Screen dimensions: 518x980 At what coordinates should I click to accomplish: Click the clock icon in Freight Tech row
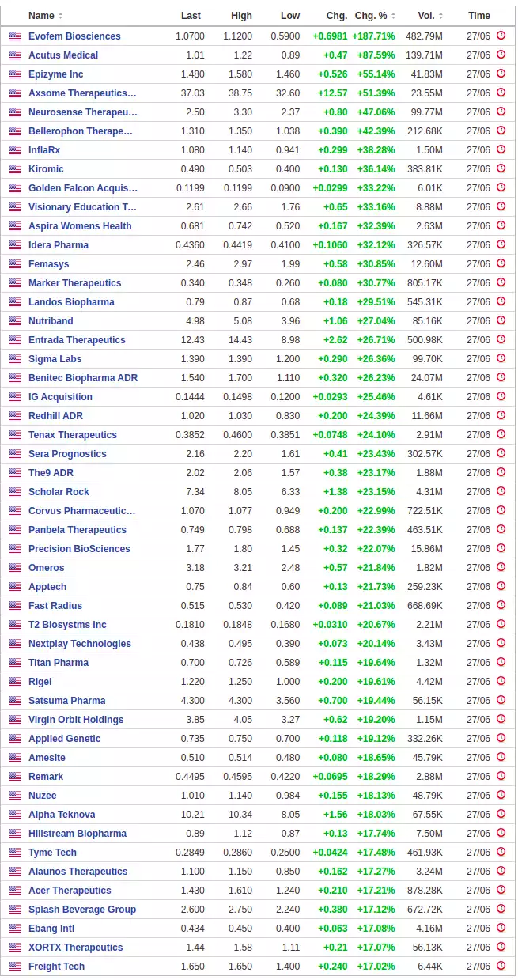click(501, 966)
